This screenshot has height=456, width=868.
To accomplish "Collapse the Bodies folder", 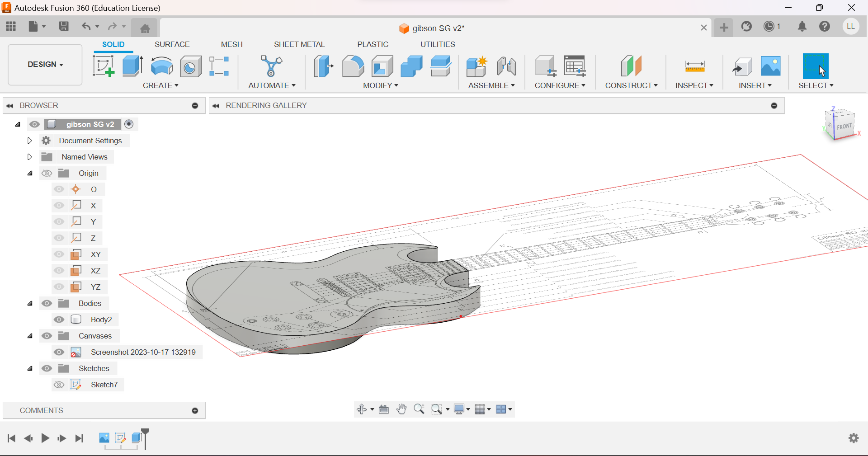I will pyautogui.click(x=30, y=303).
